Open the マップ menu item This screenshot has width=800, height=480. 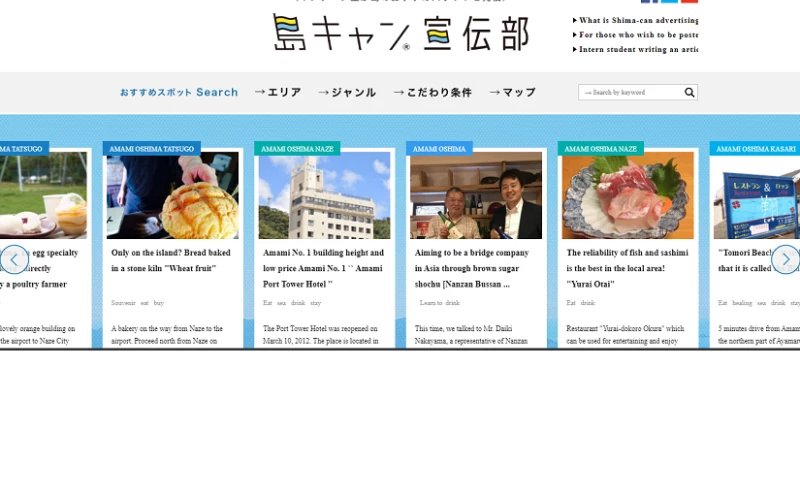512,92
